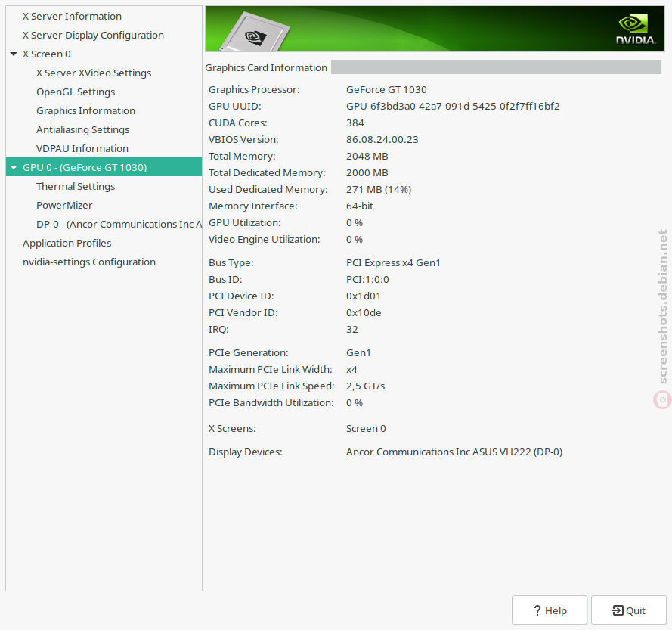Click the GPU Utilization label
The width and height of the screenshot is (672, 630).
(x=245, y=223)
